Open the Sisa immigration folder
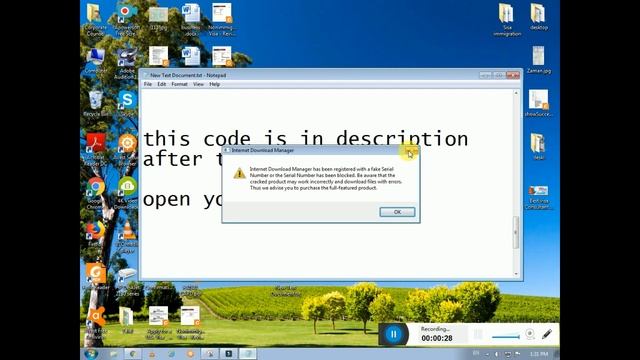The height and width of the screenshot is (360, 640). point(507,20)
